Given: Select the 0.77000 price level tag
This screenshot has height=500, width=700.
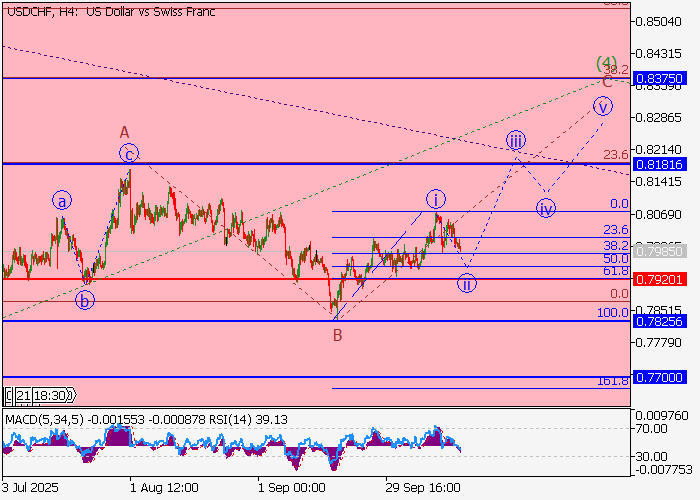Looking at the screenshot, I should click(x=664, y=377).
